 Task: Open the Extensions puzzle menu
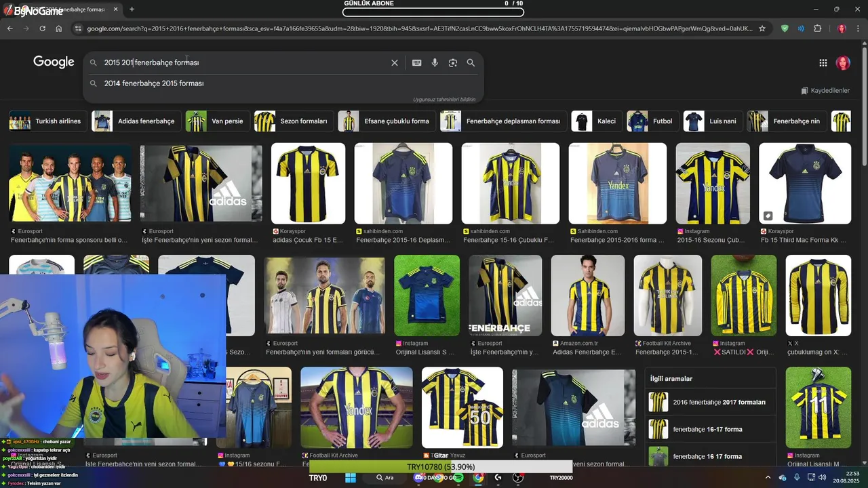point(817,28)
